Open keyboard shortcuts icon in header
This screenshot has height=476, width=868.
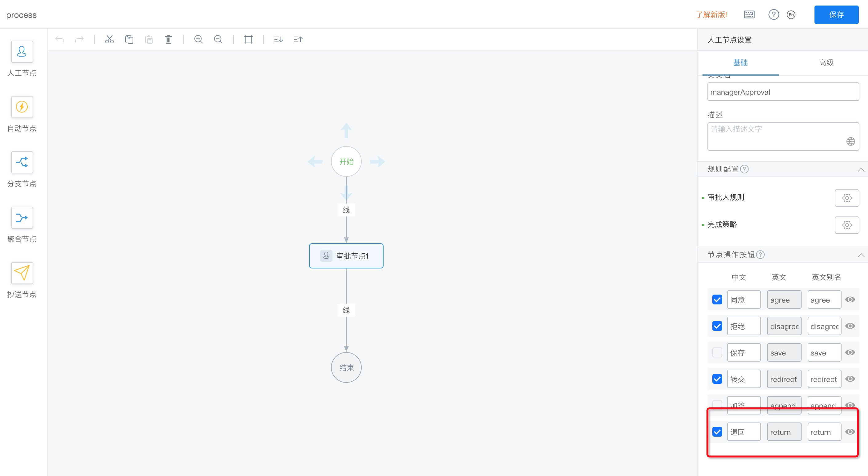pyautogui.click(x=749, y=14)
